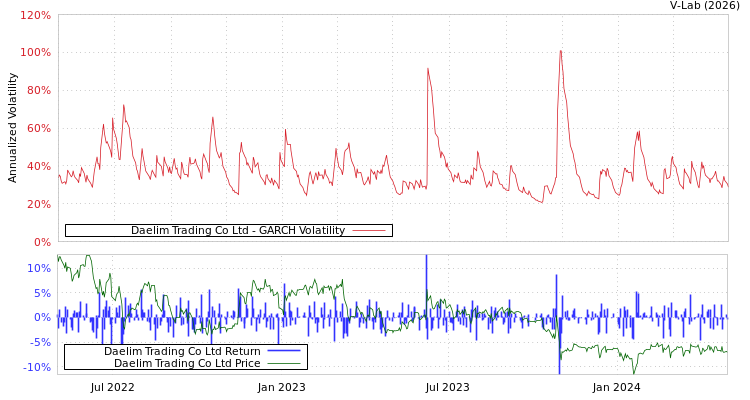
Task: Click the -10% label on the lower chart
Action: click(x=38, y=367)
